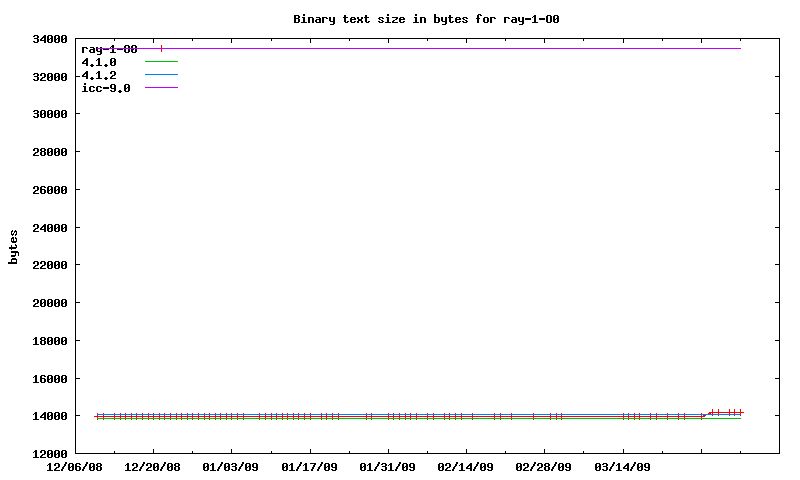800x480 pixels.
Task: Click the 03/14/09 x-axis date label
Action: (x=622, y=467)
